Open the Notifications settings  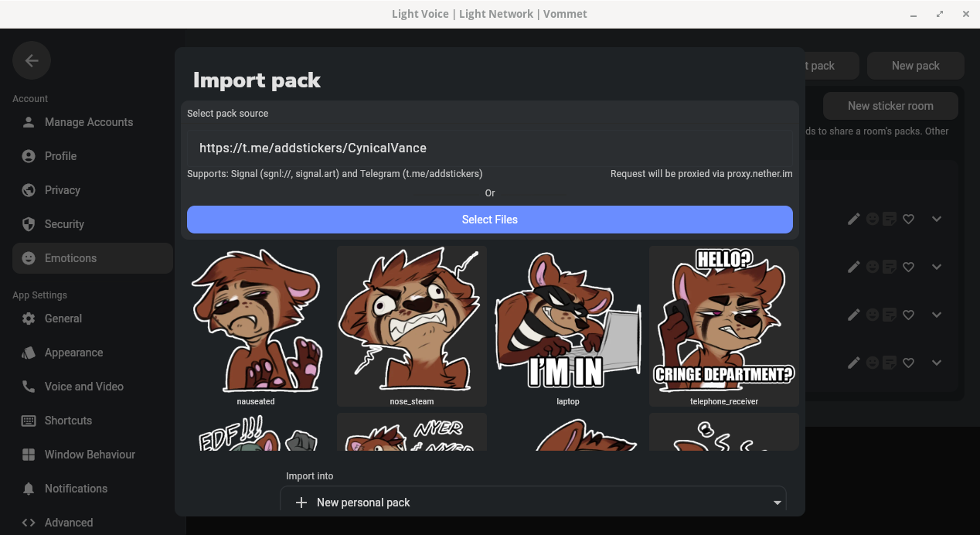click(x=93, y=489)
